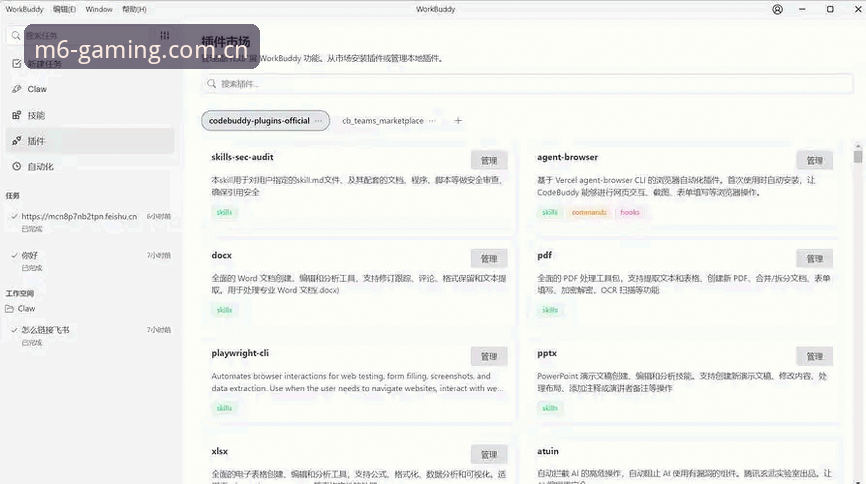This screenshot has height=484, width=866.
Task: Open the user account icon in title bar
Action: click(x=777, y=9)
